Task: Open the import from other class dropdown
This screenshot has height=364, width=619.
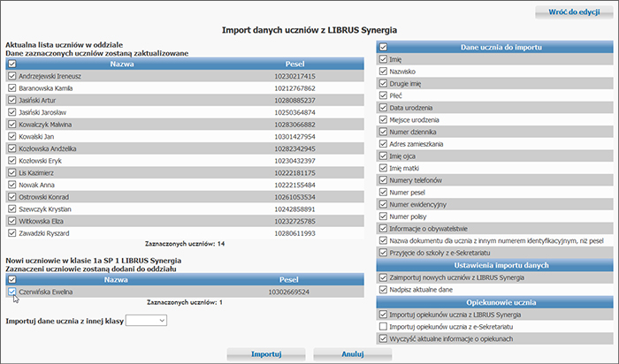Action: click(146, 321)
